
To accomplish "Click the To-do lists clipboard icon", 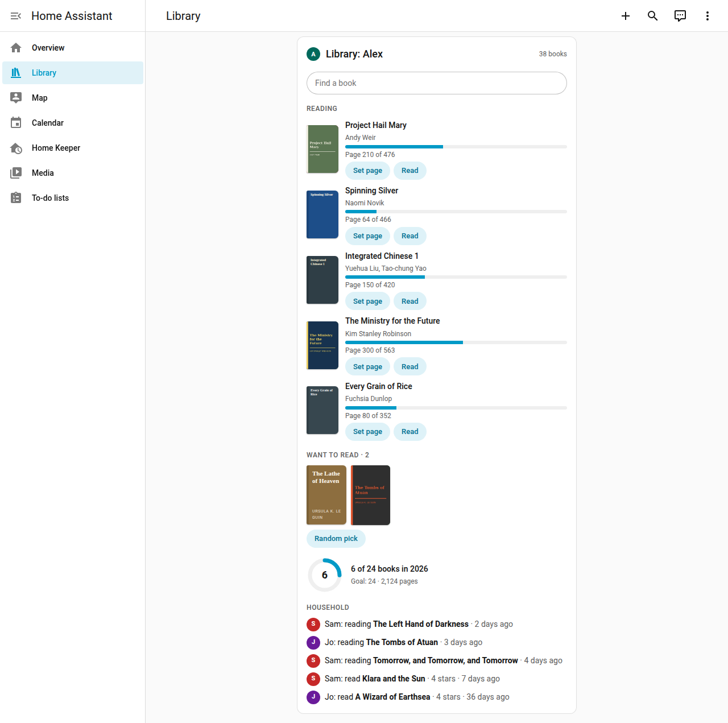I will pos(16,198).
